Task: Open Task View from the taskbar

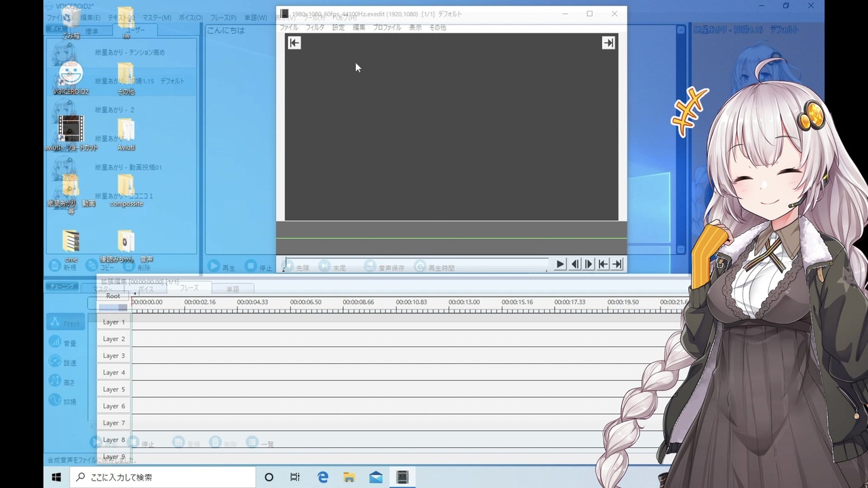Action: point(295,477)
